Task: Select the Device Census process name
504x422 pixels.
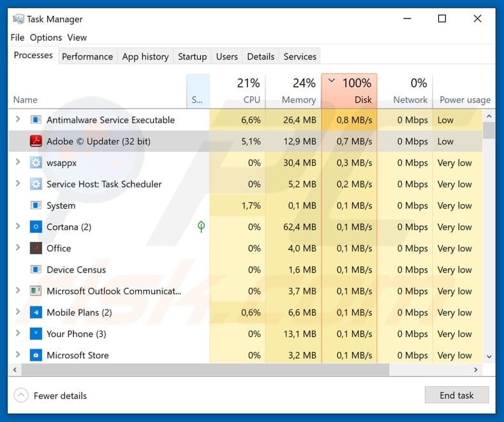Action: tap(76, 269)
